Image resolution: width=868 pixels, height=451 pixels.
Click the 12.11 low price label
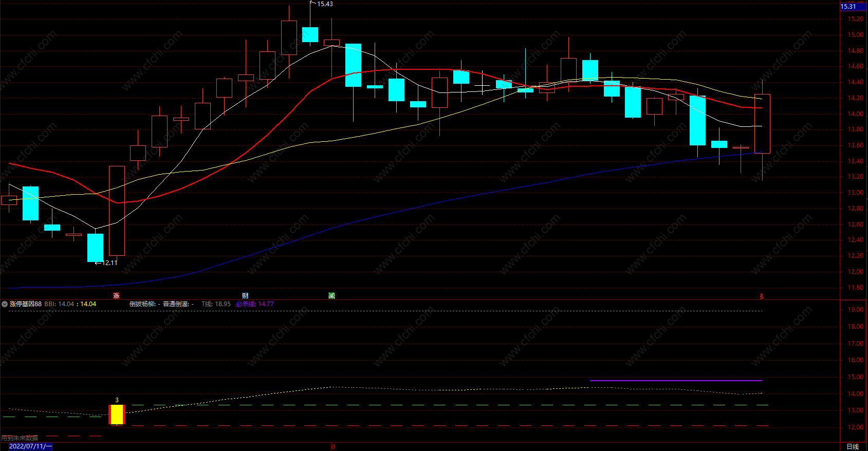click(x=109, y=263)
